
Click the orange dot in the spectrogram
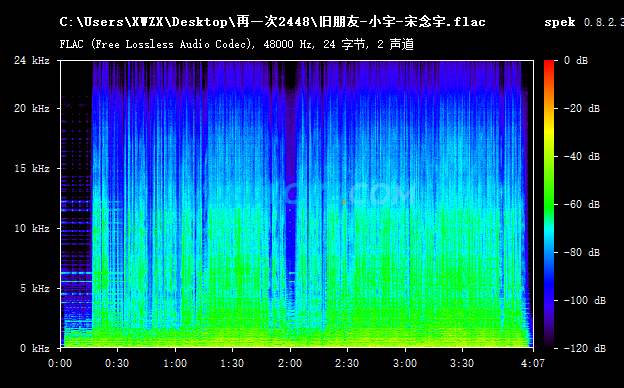pos(344,203)
